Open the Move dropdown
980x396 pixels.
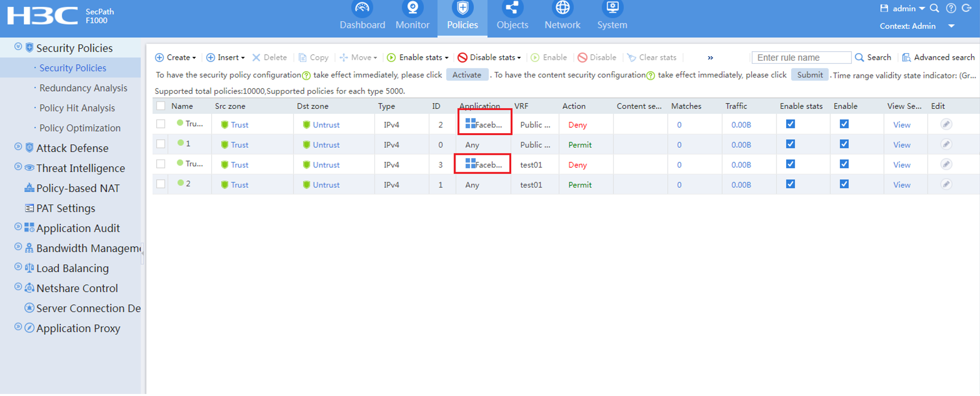358,57
